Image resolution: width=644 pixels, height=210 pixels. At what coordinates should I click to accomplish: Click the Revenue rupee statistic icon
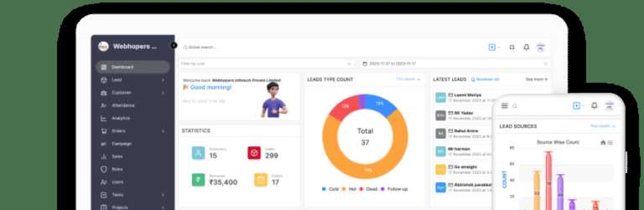pyautogui.click(x=198, y=180)
